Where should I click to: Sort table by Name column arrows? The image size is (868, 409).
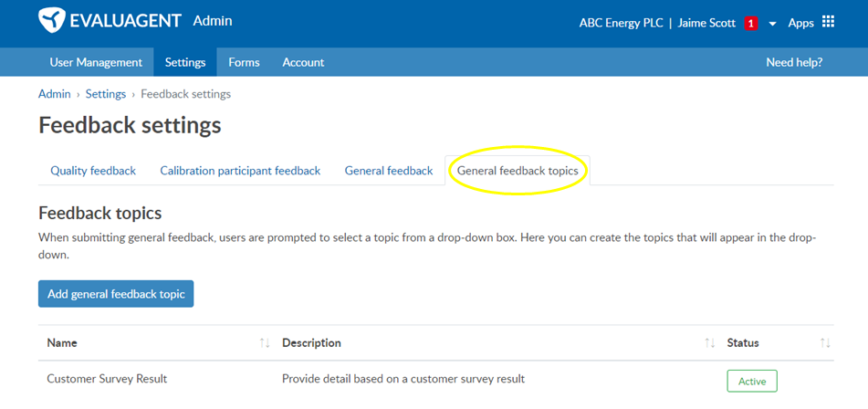(265, 343)
